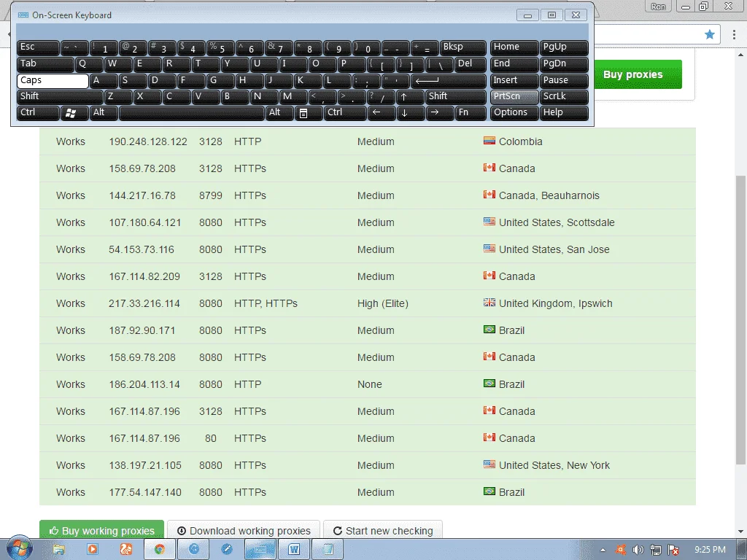Click the left Shift key
The height and width of the screenshot is (560, 747).
(x=60, y=97)
